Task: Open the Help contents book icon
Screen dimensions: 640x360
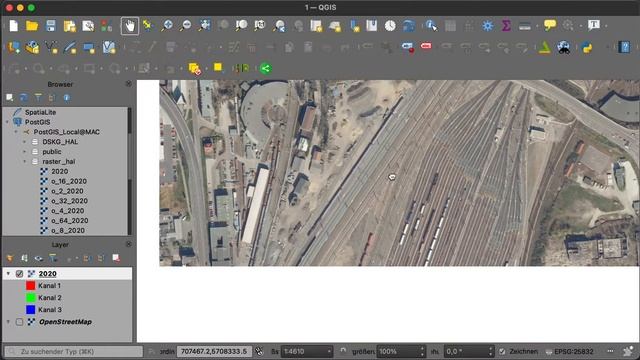Action: (x=624, y=47)
